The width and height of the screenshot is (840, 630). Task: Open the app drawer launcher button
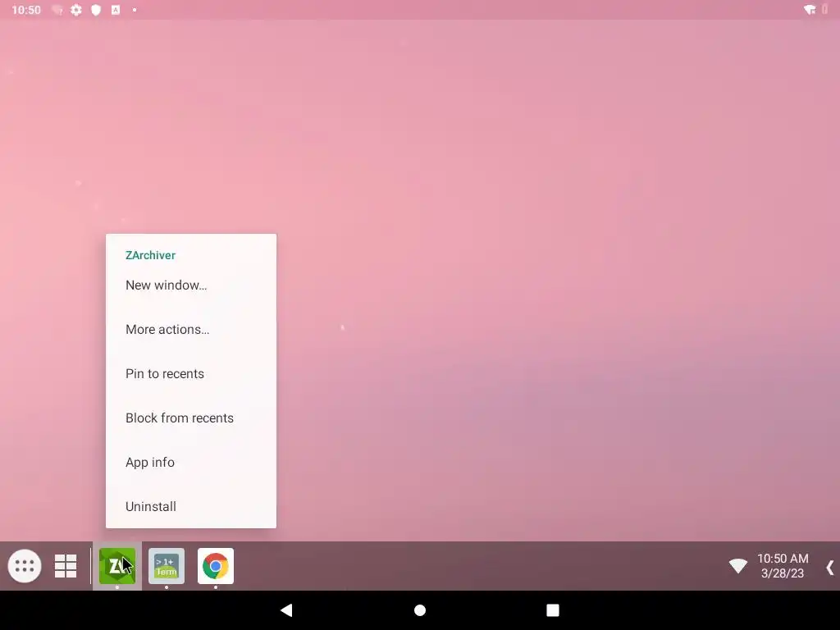coord(25,566)
